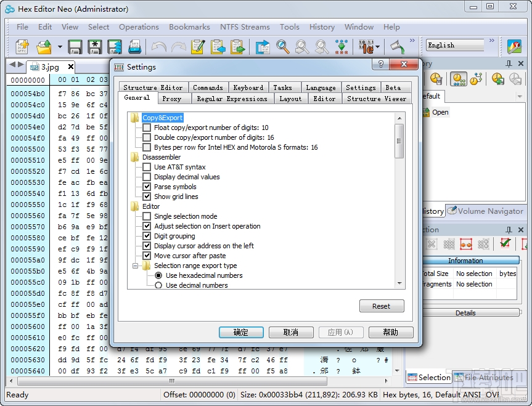532x406 pixels.
Task: Click the hex view horizontal scrollbar thumb
Action: [x=172, y=381]
